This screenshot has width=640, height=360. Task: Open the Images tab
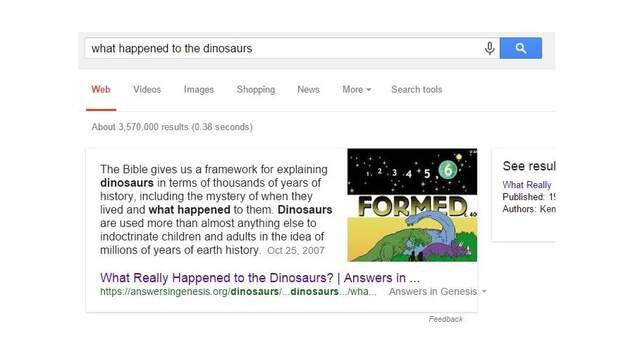(x=198, y=89)
